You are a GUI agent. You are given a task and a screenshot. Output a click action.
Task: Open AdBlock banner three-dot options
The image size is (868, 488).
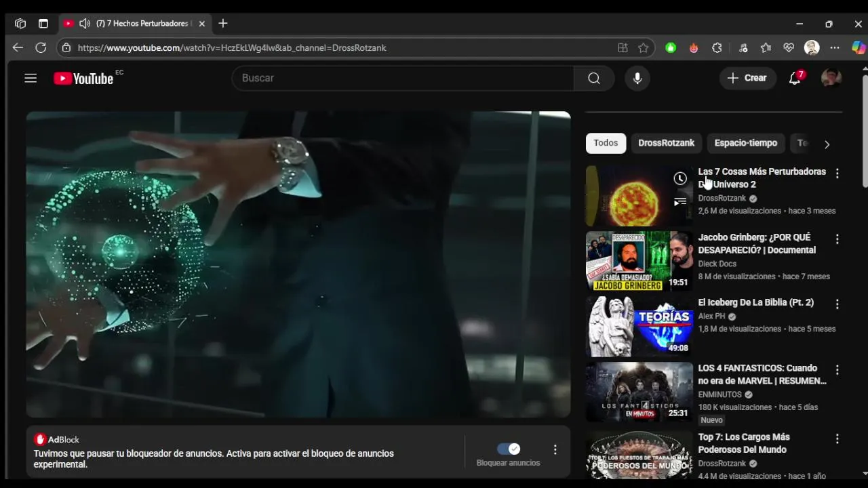point(555,449)
